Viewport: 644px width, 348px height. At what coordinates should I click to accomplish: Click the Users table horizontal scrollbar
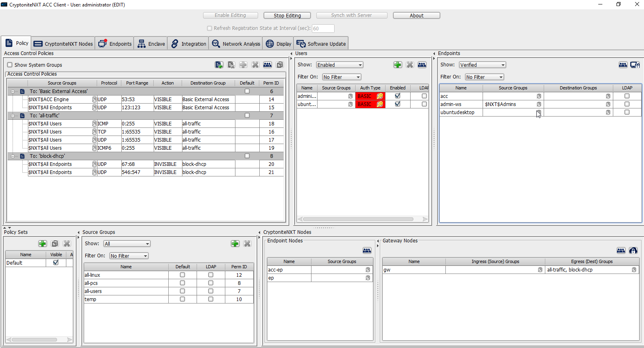[x=362, y=219]
